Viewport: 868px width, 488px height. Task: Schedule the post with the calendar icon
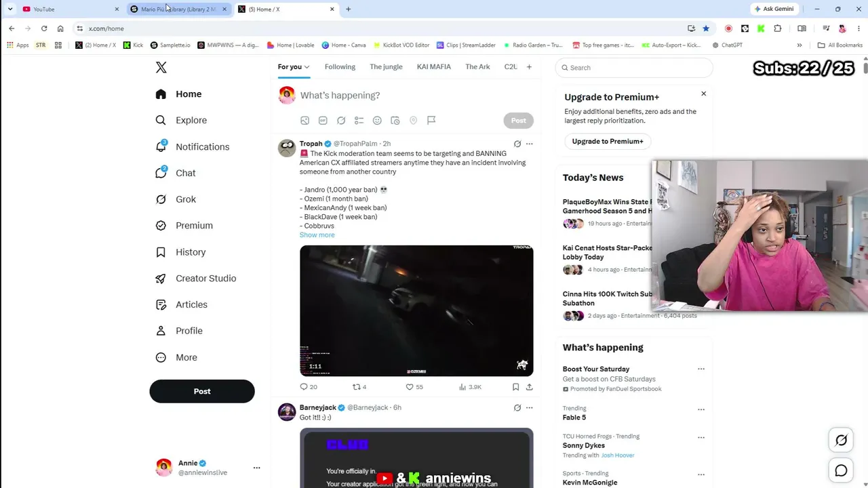[x=395, y=121]
